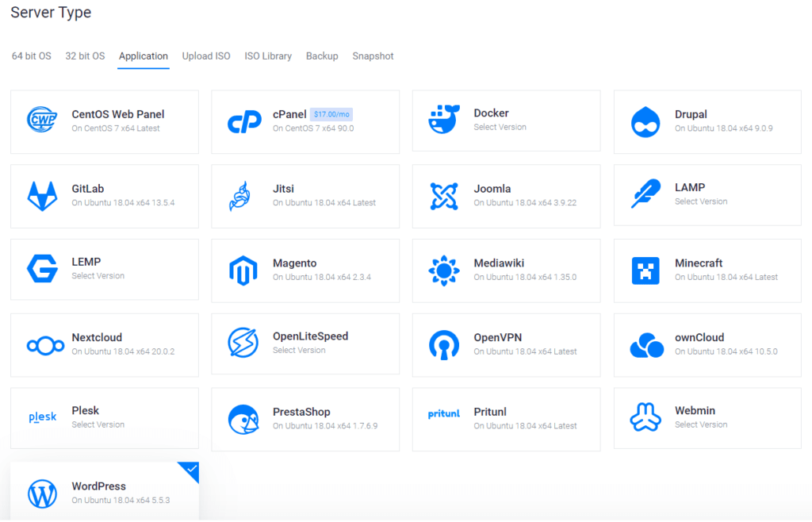Select the Mediawiki sunflower icon

(x=444, y=271)
